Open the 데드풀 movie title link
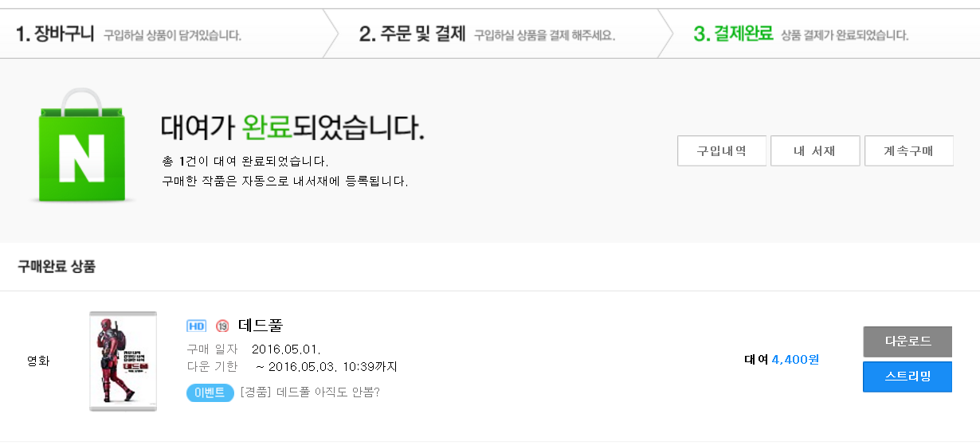Viewport: 980px width, 445px height. pos(261,325)
